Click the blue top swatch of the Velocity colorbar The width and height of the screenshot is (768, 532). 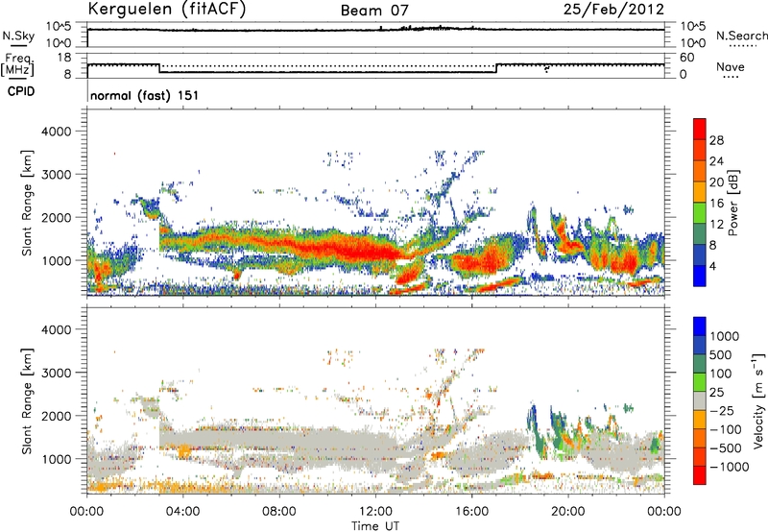[x=700, y=326]
